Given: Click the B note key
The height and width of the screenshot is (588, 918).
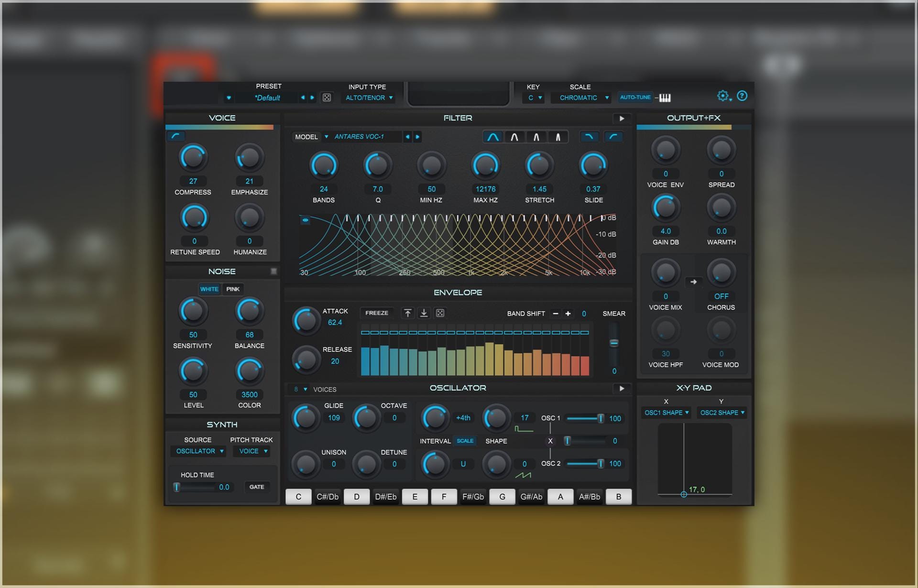Looking at the screenshot, I should [619, 497].
